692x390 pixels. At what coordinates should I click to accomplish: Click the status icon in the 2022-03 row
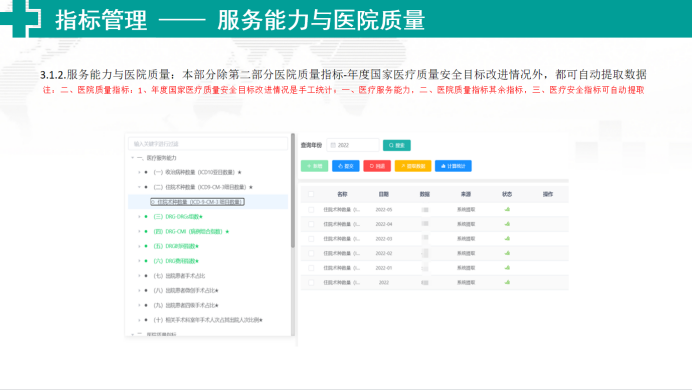tap(507, 239)
